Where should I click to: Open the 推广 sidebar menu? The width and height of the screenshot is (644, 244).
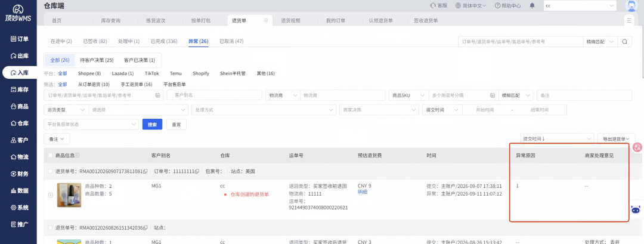[x=19, y=224]
